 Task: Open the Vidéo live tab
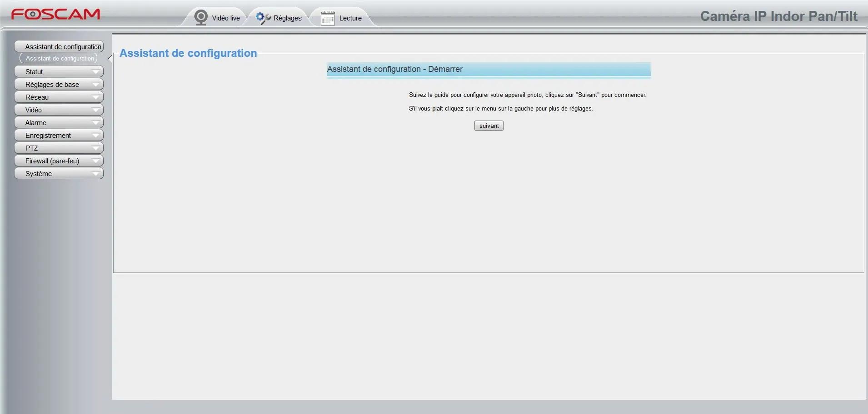coord(226,18)
